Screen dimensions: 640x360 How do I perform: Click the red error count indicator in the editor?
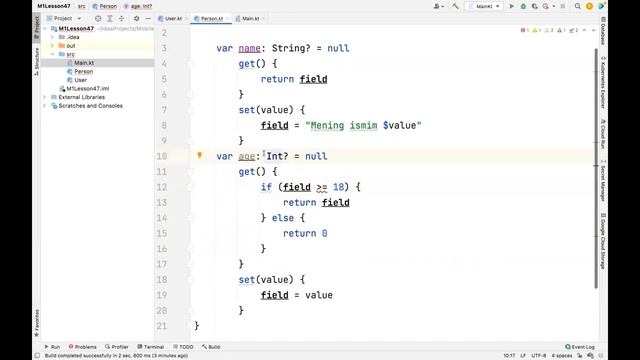click(524, 30)
